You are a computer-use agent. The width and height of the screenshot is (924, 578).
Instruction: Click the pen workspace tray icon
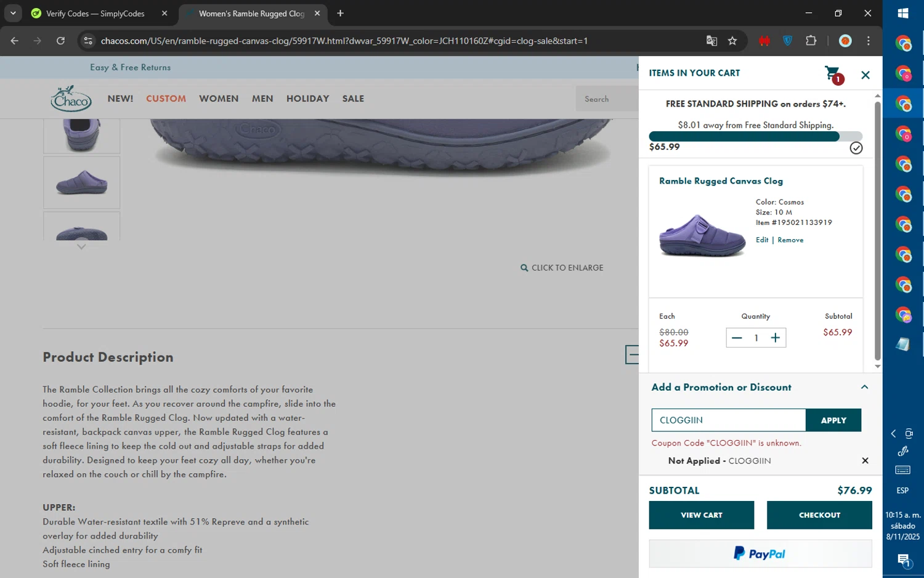click(903, 451)
